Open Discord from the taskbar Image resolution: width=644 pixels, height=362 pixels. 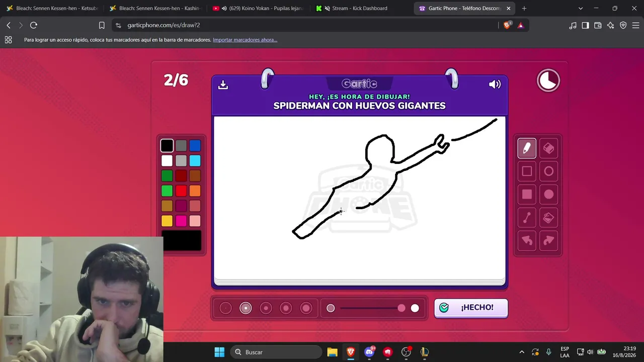(x=369, y=352)
